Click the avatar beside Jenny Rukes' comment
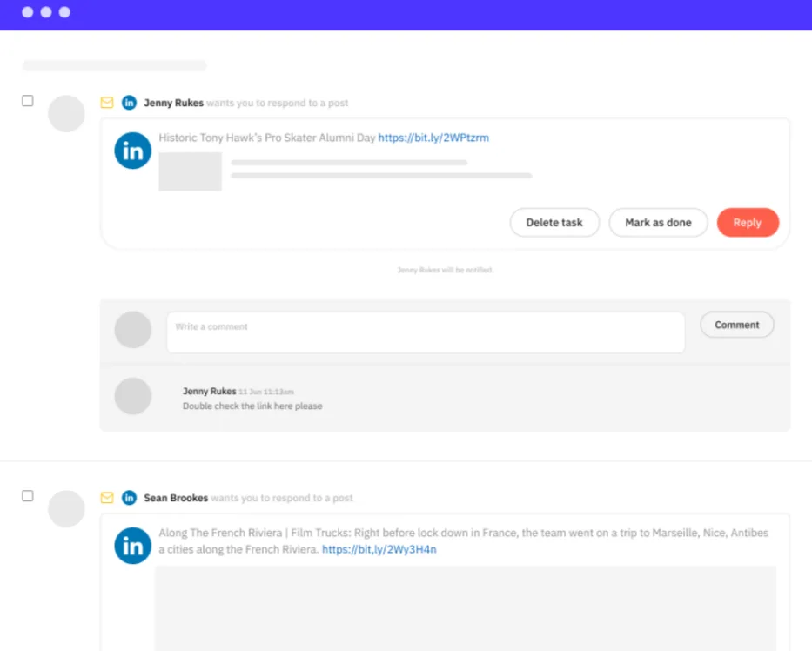Viewport: 812px width, 651px height. 133,396
